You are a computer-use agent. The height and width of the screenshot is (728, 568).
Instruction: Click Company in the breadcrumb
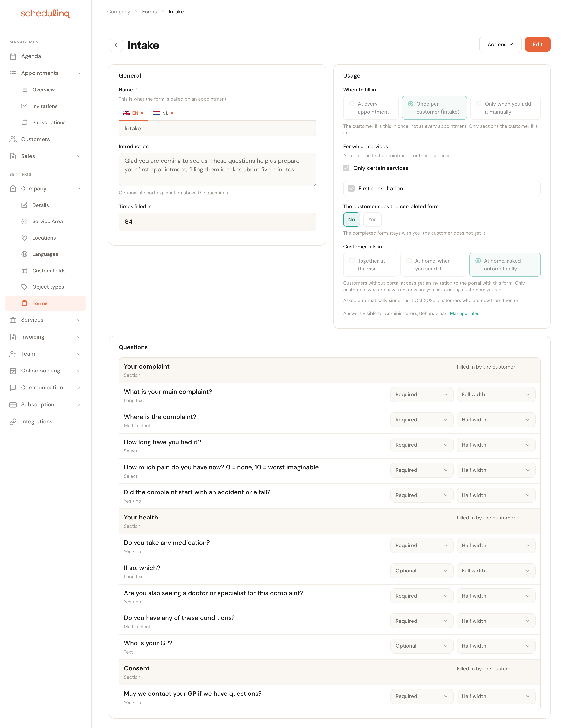click(119, 12)
